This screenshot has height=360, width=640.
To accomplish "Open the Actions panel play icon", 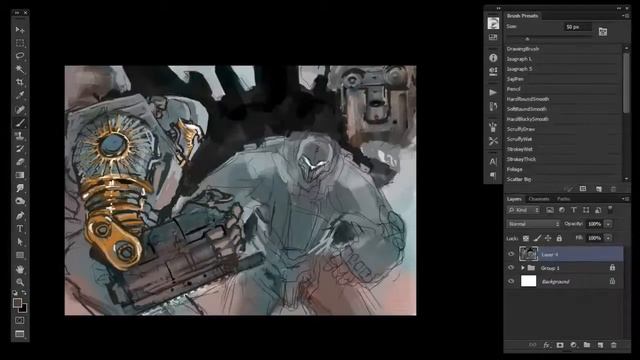I will (x=493, y=93).
